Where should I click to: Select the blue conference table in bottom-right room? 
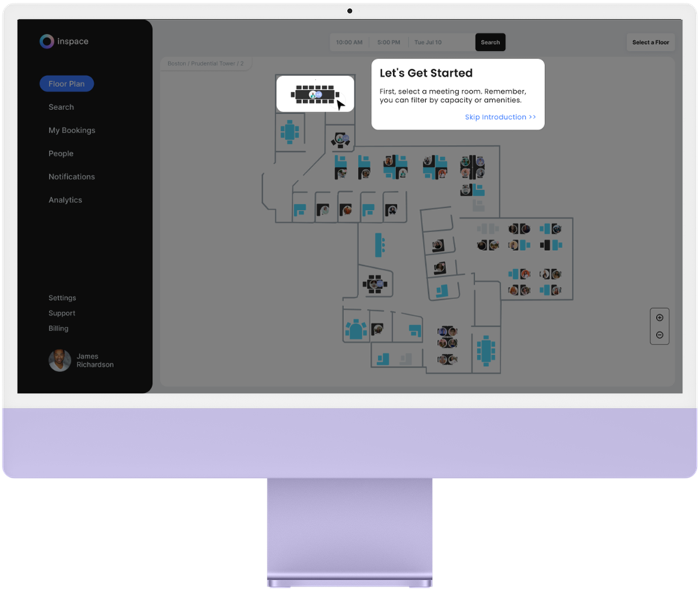(486, 351)
